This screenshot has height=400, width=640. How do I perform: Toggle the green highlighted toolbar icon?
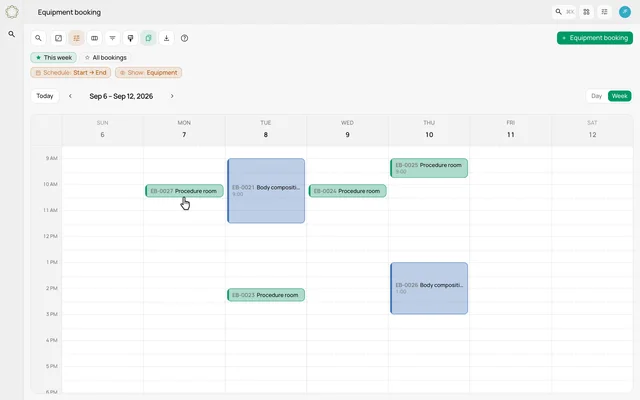[x=148, y=38]
